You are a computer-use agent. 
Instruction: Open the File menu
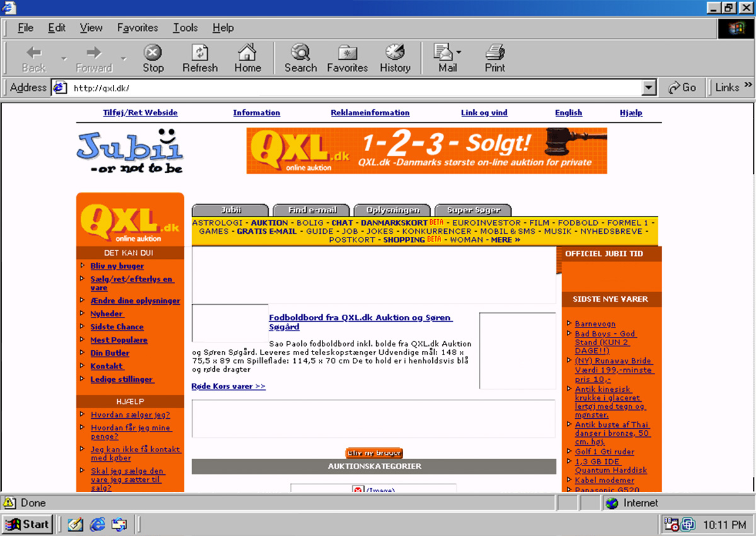click(25, 28)
